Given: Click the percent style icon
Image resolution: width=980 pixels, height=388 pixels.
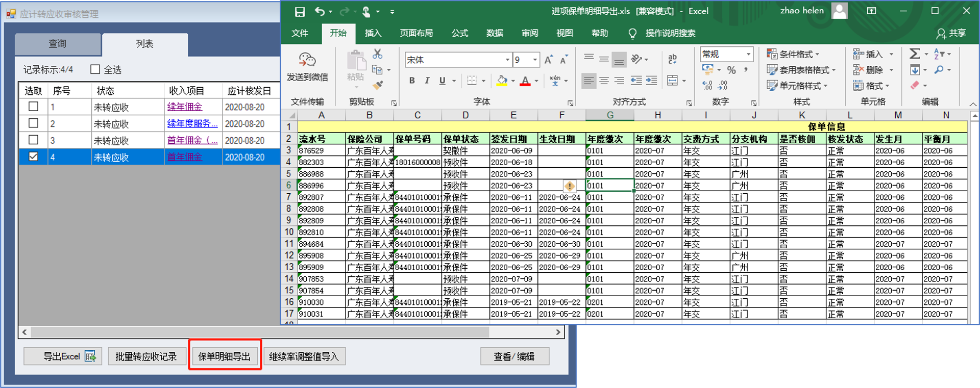Looking at the screenshot, I should click(731, 70).
